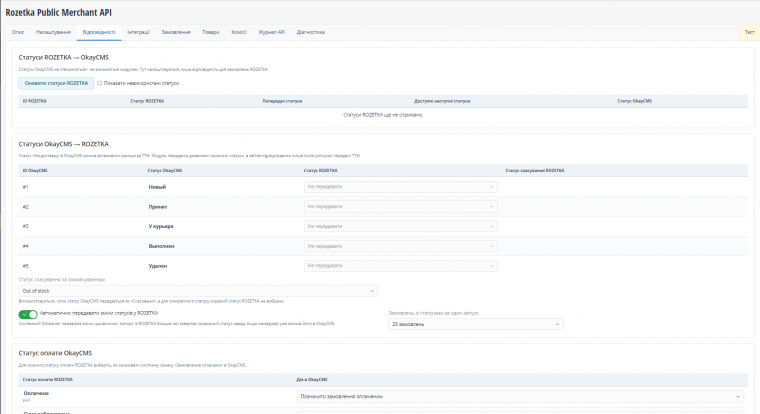
Task: Click the Доступні наступні статуси column header
Action: (x=442, y=101)
